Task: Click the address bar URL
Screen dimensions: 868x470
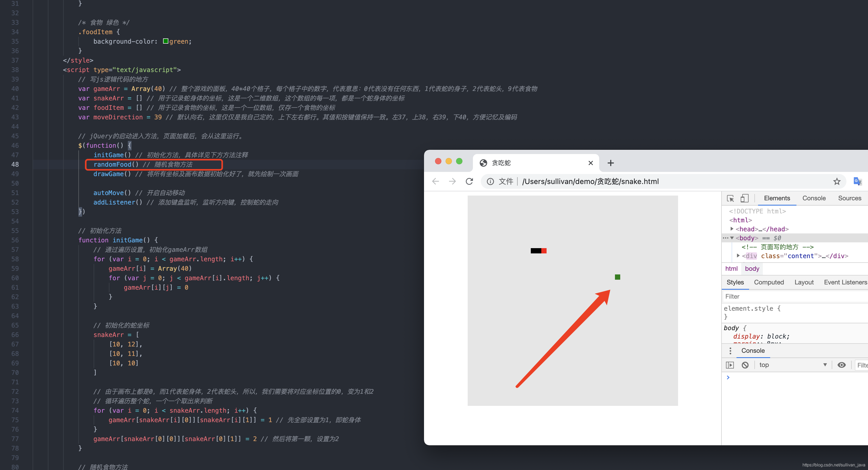Action: pos(590,181)
